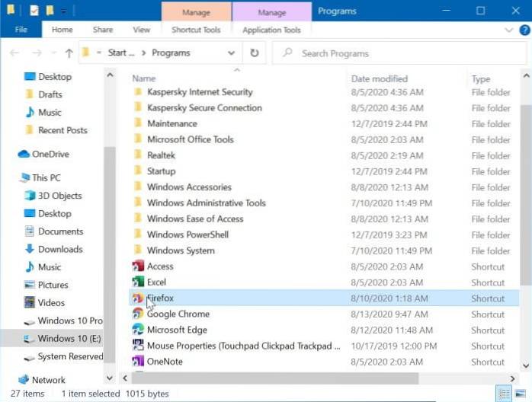This screenshot has width=532, height=402.
Task: Expand the ribbon using the chevron
Action: pyautogui.click(x=510, y=30)
